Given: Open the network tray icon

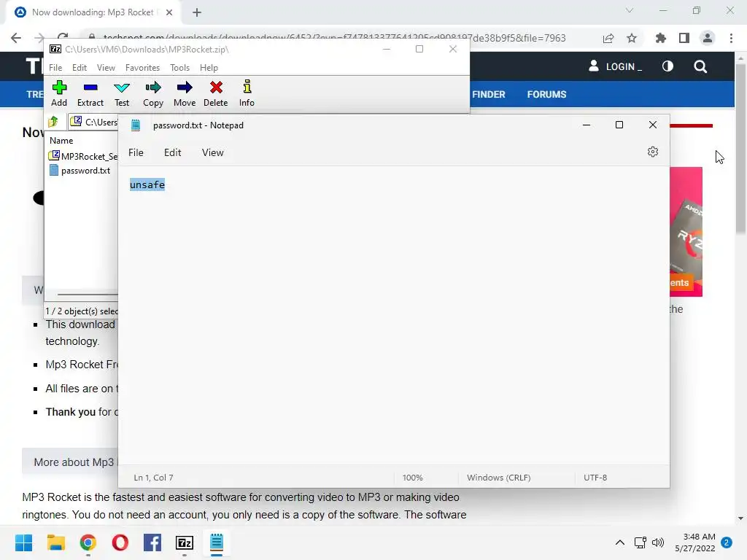Looking at the screenshot, I should tap(640, 542).
